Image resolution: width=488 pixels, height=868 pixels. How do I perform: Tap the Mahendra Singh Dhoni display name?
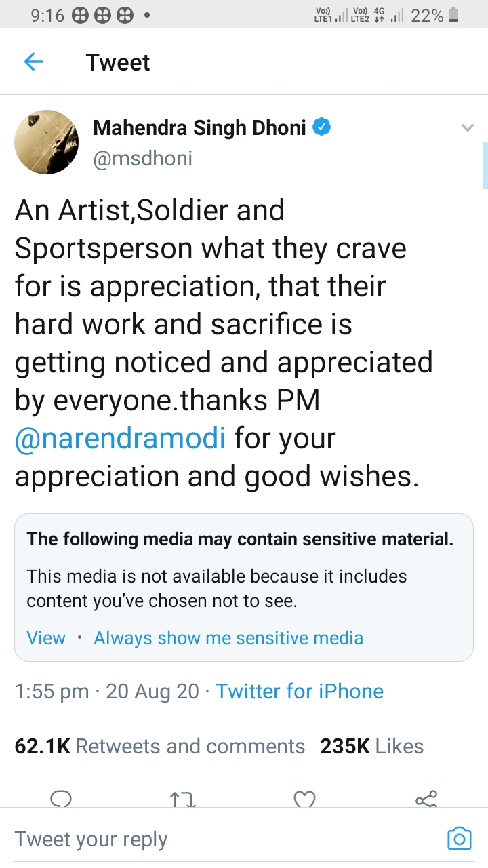[x=199, y=127]
